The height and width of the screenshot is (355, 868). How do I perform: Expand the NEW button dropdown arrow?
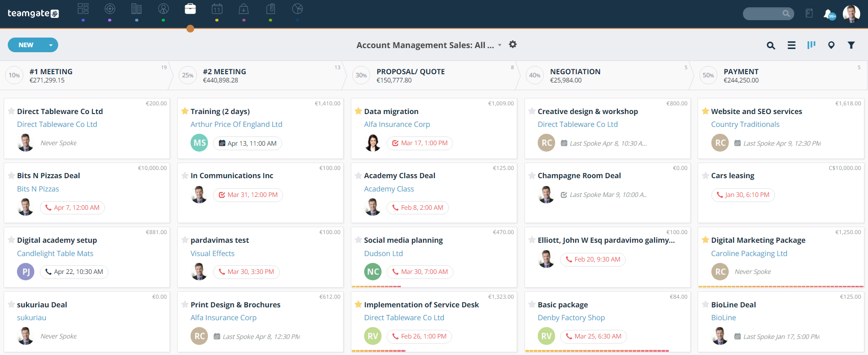[51, 45]
